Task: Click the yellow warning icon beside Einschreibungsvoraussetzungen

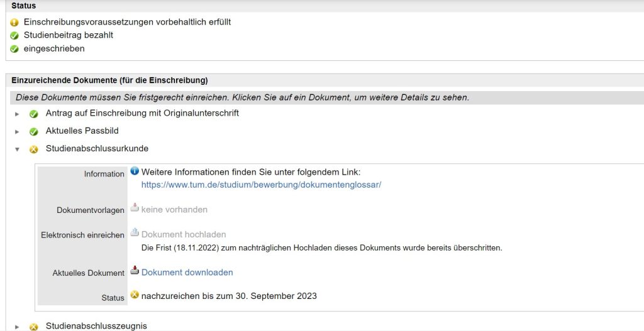Action: (14, 22)
